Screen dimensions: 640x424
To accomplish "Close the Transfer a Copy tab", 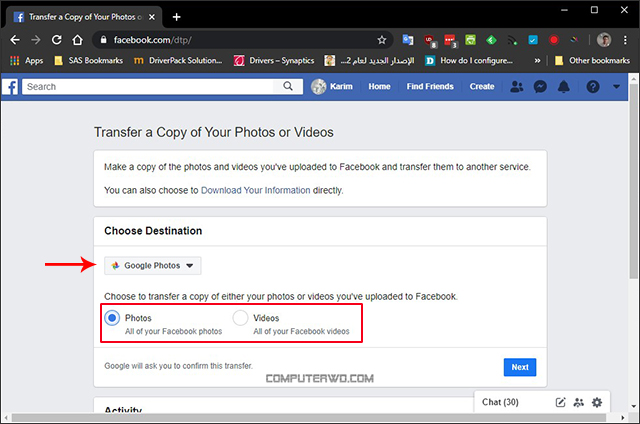I will point(152,17).
